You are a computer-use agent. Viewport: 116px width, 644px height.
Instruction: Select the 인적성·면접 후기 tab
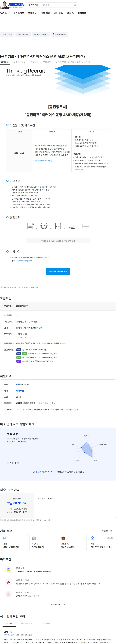pyautogui.click(x=28, y=623)
